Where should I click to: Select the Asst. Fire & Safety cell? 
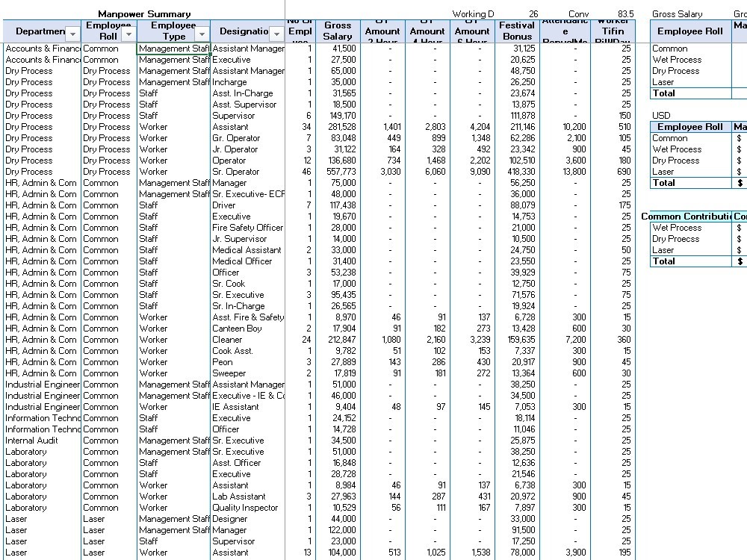point(248,317)
